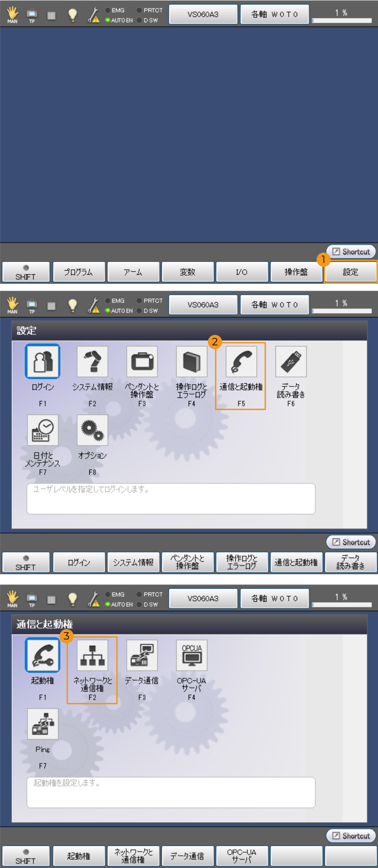Click Shortcut button on blank main screen
The width and height of the screenshot is (378, 868).
point(351,252)
